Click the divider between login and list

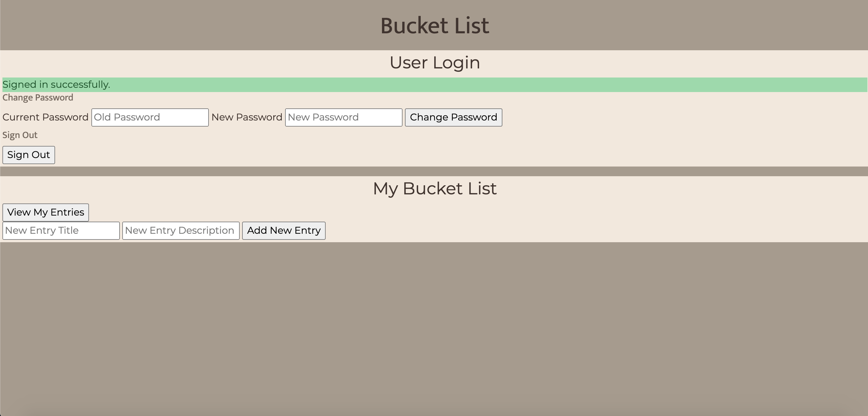434,171
